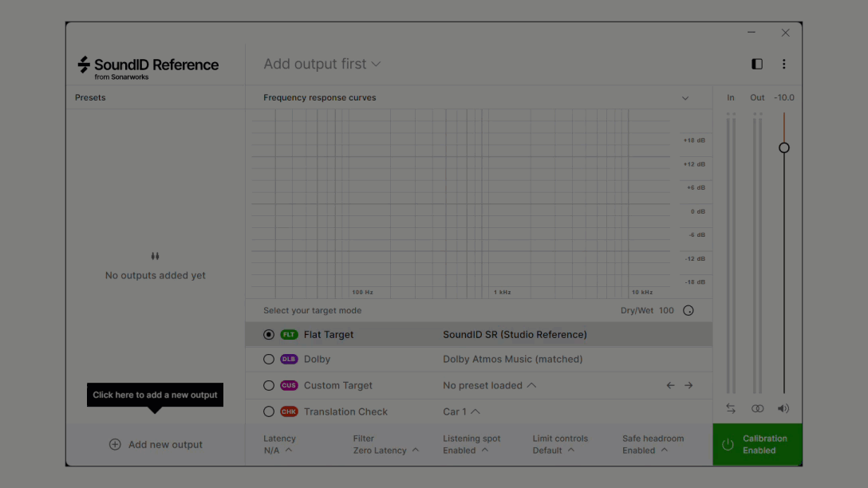The height and width of the screenshot is (488, 868).
Task: Open the 'Add output first' dropdown
Action: point(322,64)
